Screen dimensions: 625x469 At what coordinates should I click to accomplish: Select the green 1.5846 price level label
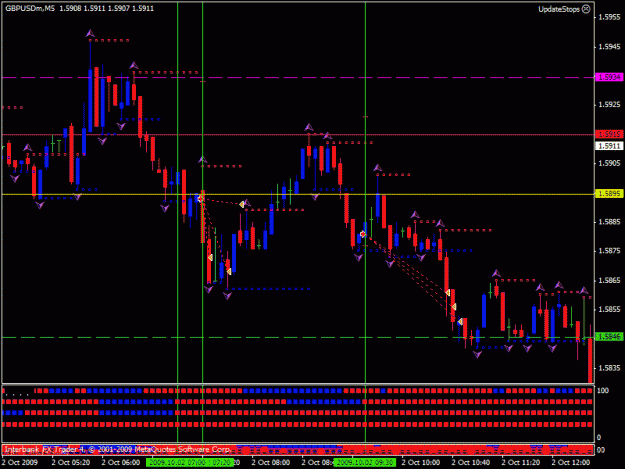pyautogui.click(x=609, y=337)
